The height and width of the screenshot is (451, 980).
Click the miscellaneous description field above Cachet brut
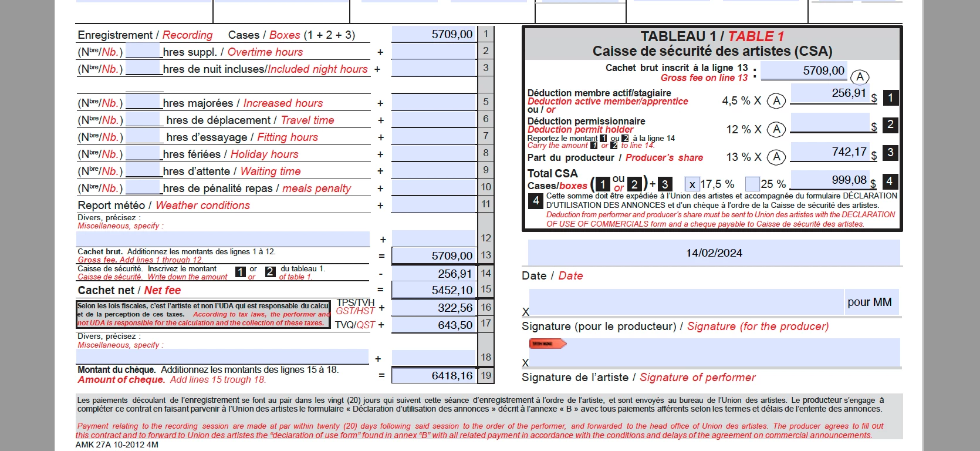223,239
